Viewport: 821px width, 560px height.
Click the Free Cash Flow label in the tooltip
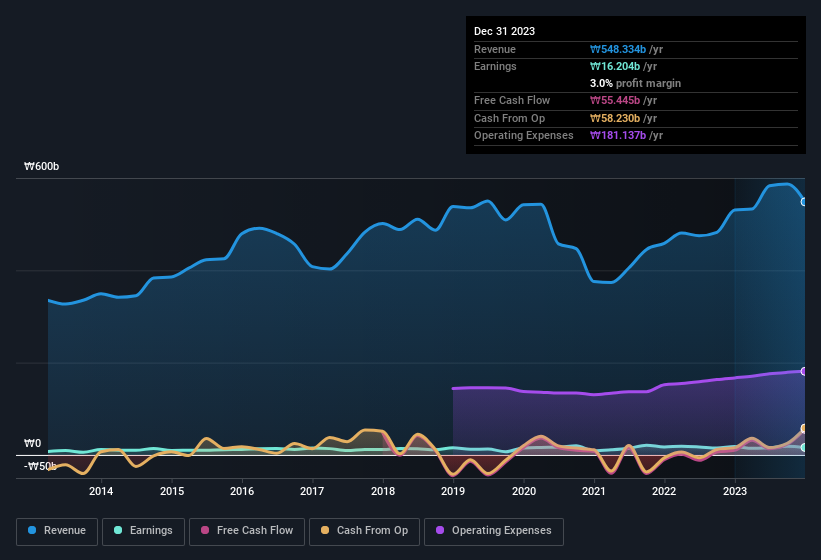[512, 100]
